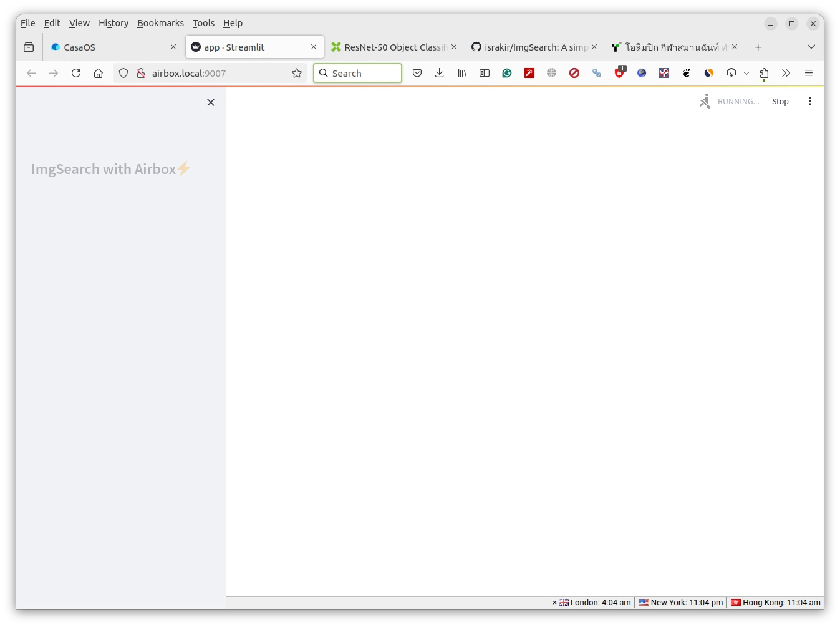Open the Downloads panel
The image size is (840, 627).
click(440, 73)
